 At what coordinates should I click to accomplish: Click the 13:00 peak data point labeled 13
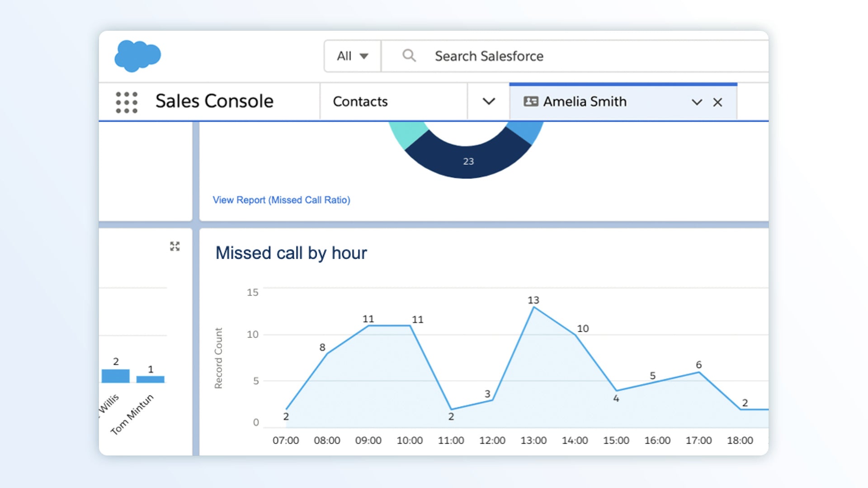click(534, 307)
